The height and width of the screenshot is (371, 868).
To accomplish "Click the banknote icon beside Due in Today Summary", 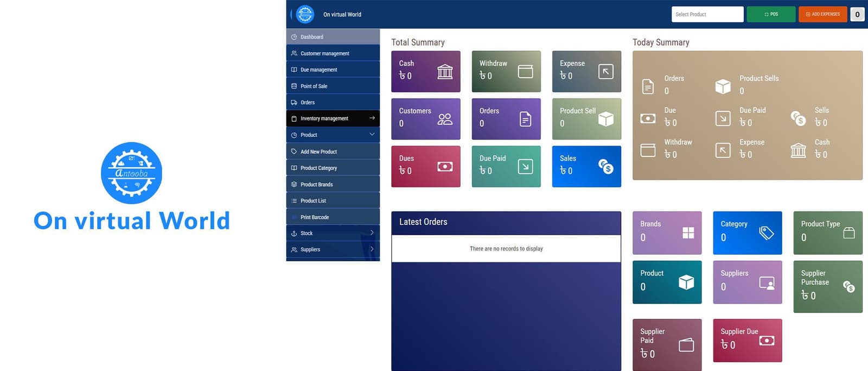I will (x=648, y=118).
